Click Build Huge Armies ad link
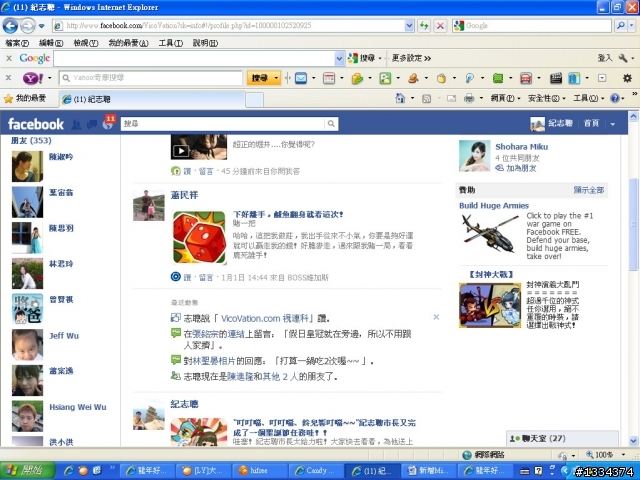This screenshot has width=640, height=480. (x=494, y=205)
